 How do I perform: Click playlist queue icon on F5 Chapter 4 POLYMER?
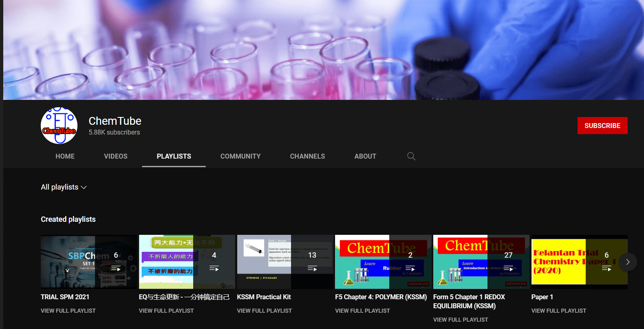(x=410, y=269)
